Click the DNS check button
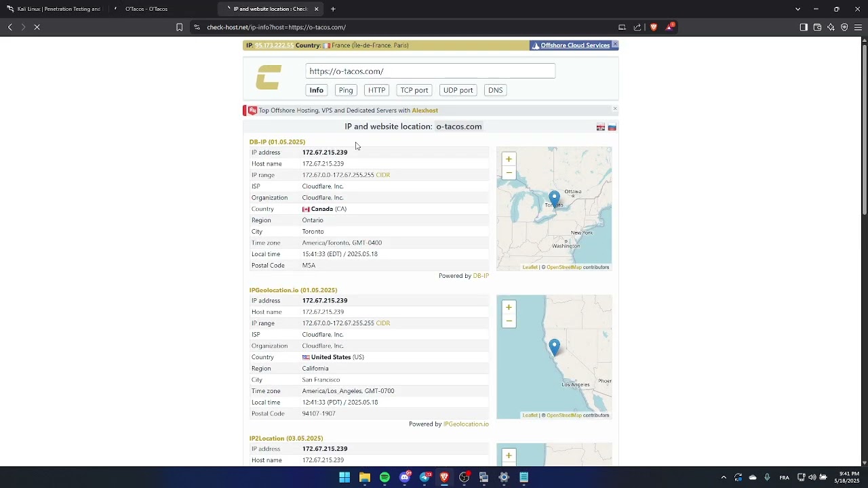This screenshot has height=488, width=868. 496,90
